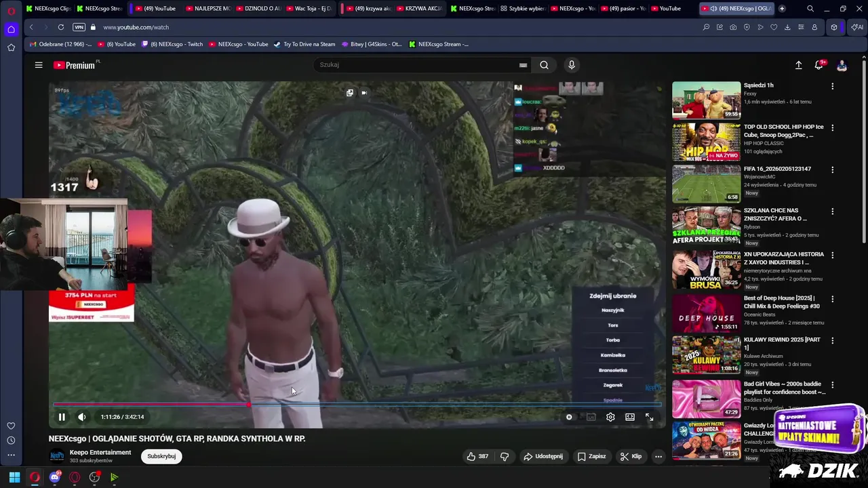
Task: Open options for 'XN UPOKARZAJĄCA HISTORIA' video
Action: [832, 255]
